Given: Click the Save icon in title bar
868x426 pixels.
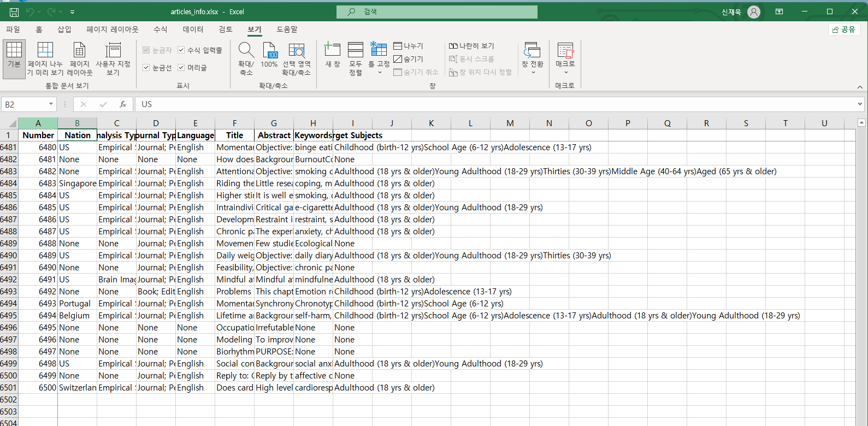Looking at the screenshot, I should pos(14,12).
